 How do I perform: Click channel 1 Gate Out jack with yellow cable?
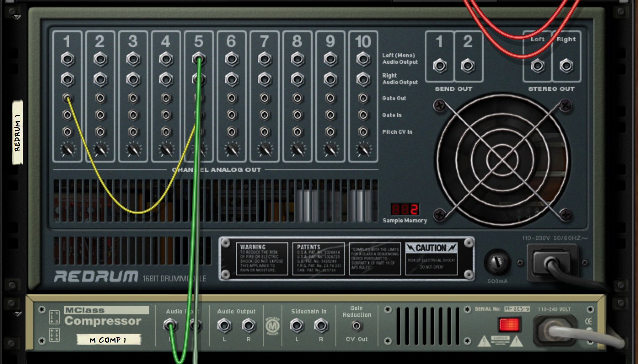pos(67,98)
